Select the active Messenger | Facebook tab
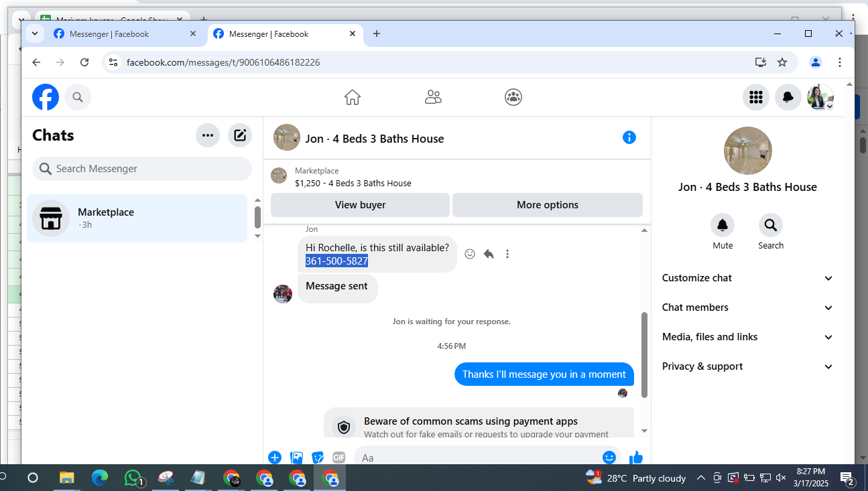Viewport: 868px width, 491px height. (285, 33)
